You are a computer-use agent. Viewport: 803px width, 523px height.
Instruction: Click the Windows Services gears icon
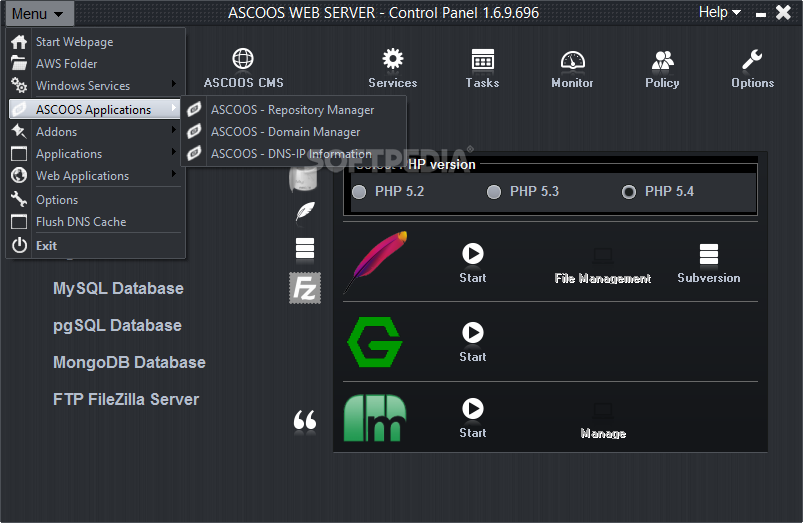pos(19,86)
